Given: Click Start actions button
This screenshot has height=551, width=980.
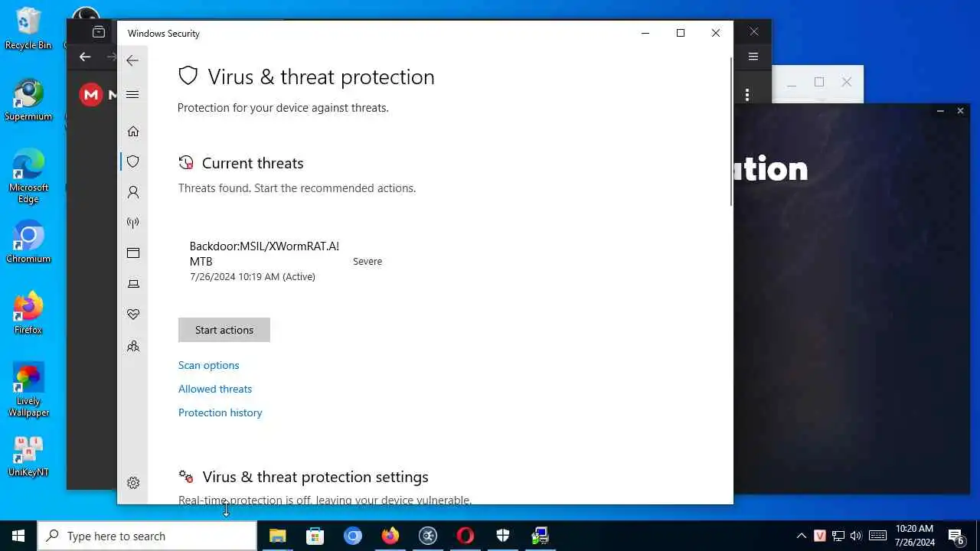Looking at the screenshot, I should click(224, 330).
